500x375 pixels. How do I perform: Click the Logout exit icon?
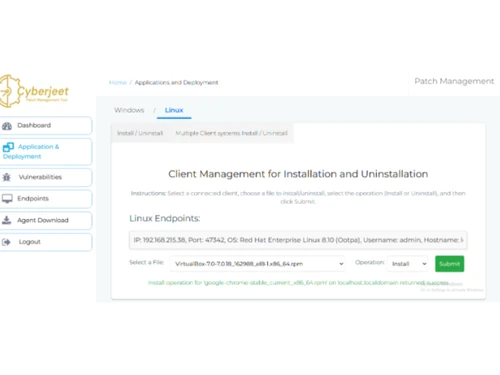tap(6, 242)
